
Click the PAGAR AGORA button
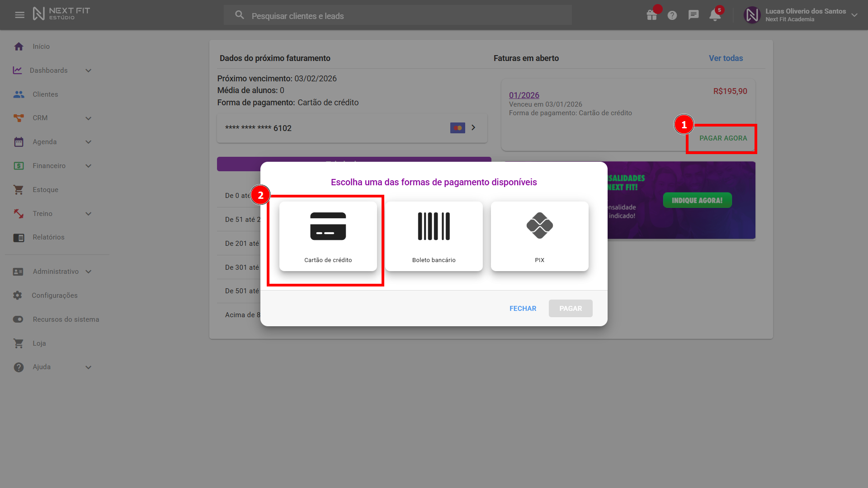click(x=723, y=138)
